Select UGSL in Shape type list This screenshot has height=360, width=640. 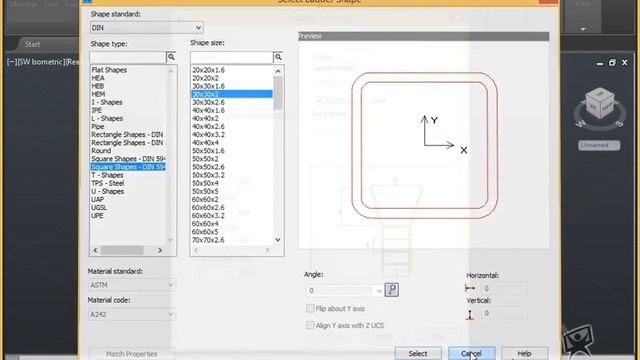[x=99, y=208]
